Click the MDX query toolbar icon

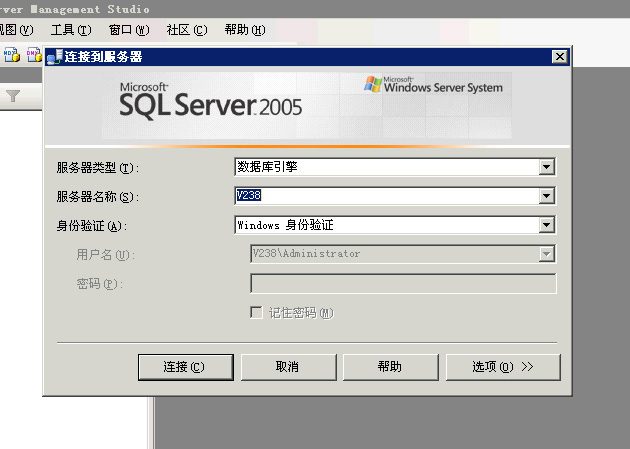click(12, 55)
